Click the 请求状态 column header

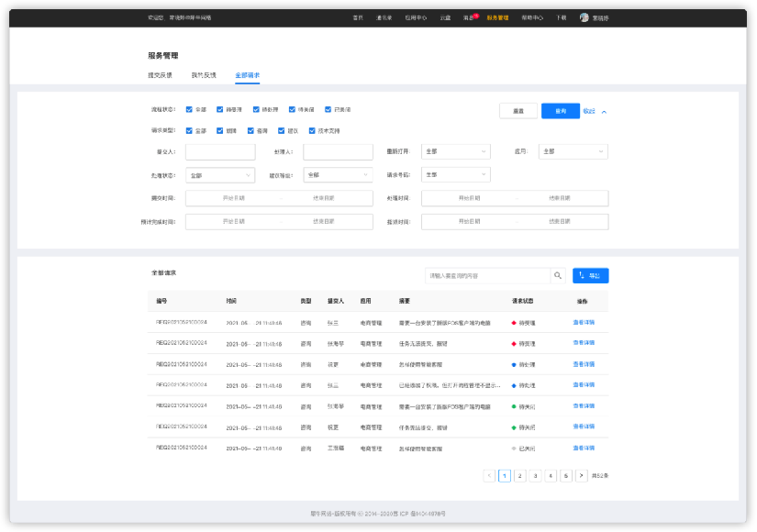click(522, 301)
